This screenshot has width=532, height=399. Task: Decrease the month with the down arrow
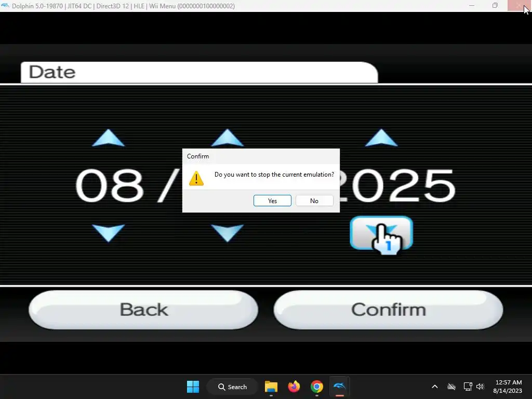108,233
